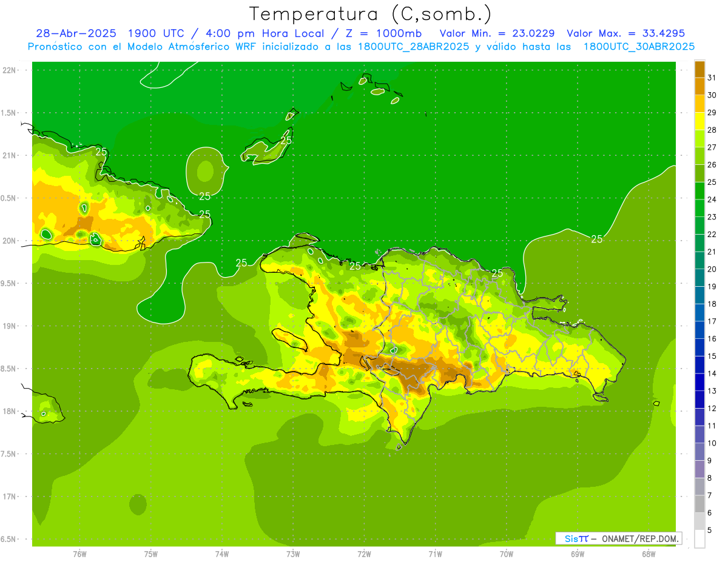Click the '20' label on the color scale
This screenshot has height=562, width=728.
point(712,269)
